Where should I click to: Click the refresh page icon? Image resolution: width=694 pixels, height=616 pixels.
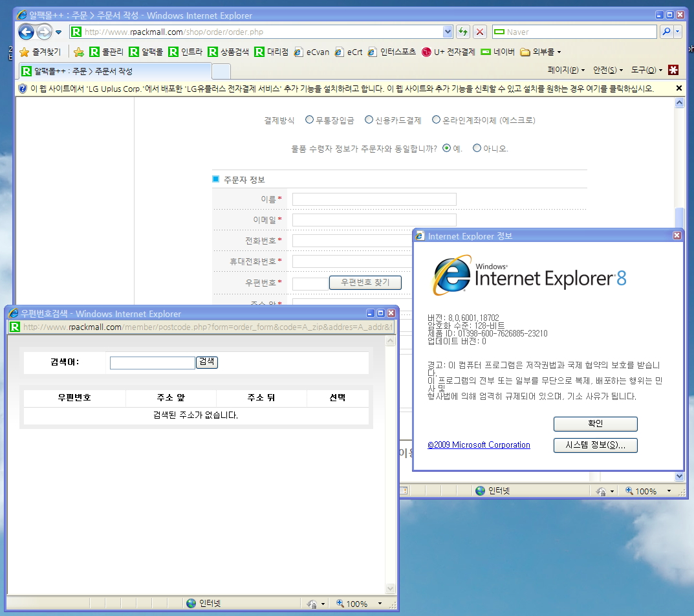pyautogui.click(x=463, y=32)
